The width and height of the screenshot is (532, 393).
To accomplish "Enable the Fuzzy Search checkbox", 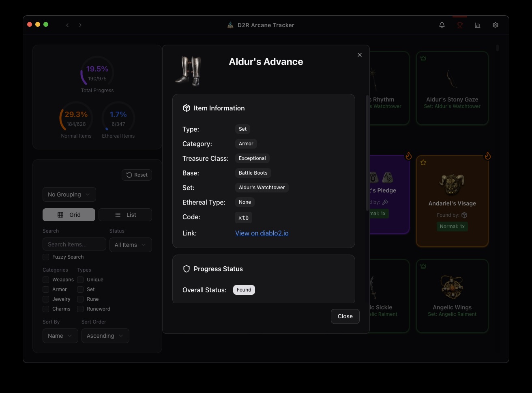I will pyautogui.click(x=45, y=257).
